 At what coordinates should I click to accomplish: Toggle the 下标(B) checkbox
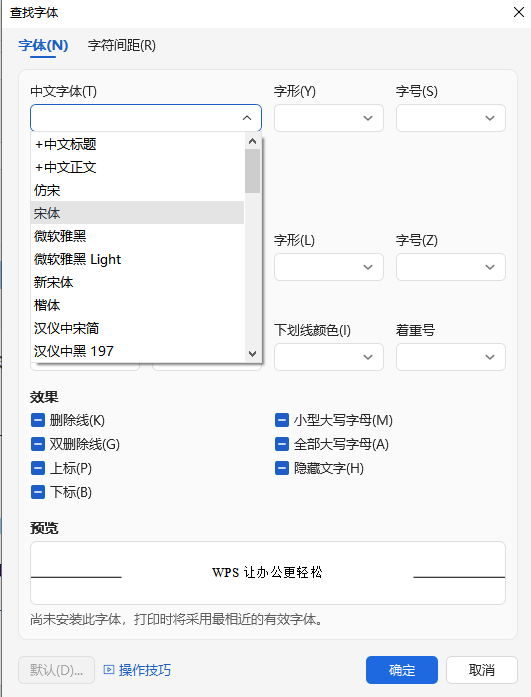pyautogui.click(x=38, y=492)
